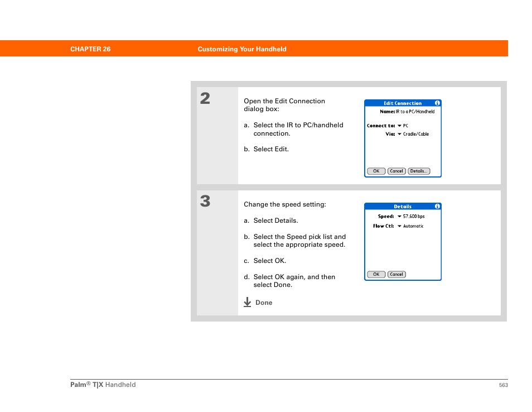Click the 'Select Details.' instruction text
The height and width of the screenshot is (412, 532).
[275, 221]
